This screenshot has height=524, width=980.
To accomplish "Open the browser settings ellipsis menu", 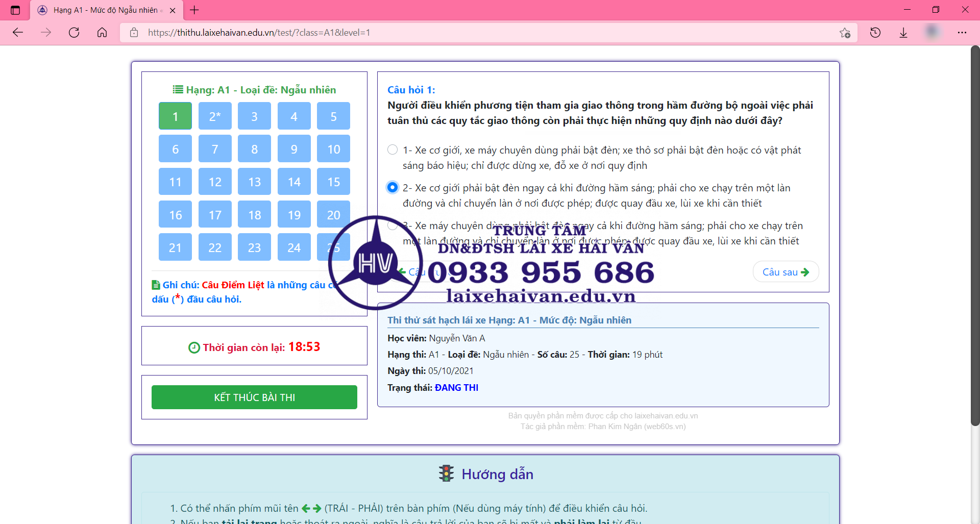I will coord(962,33).
